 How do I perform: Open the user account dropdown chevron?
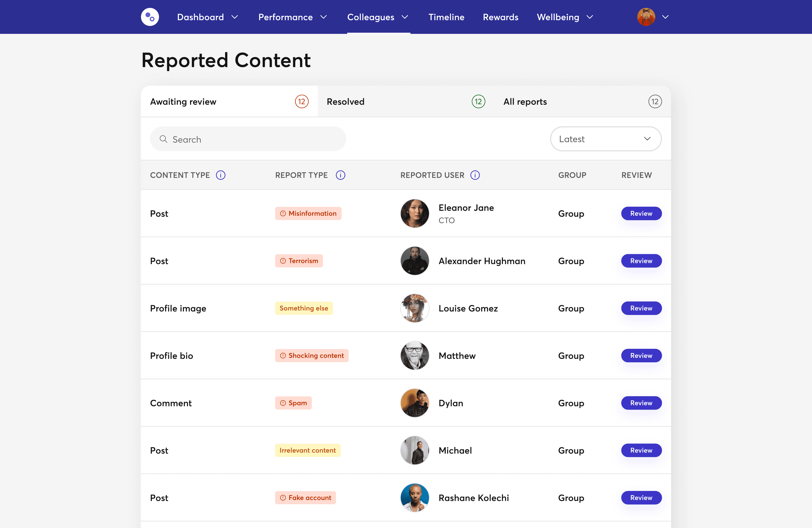pyautogui.click(x=665, y=17)
